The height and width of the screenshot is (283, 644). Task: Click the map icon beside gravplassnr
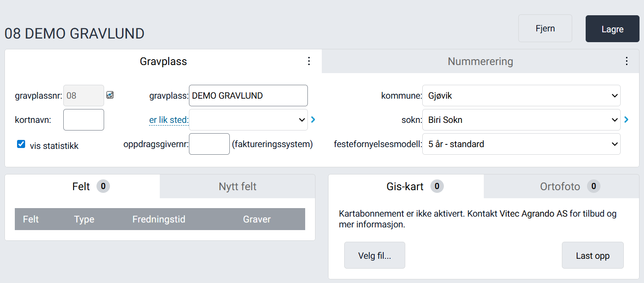coord(110,96)
